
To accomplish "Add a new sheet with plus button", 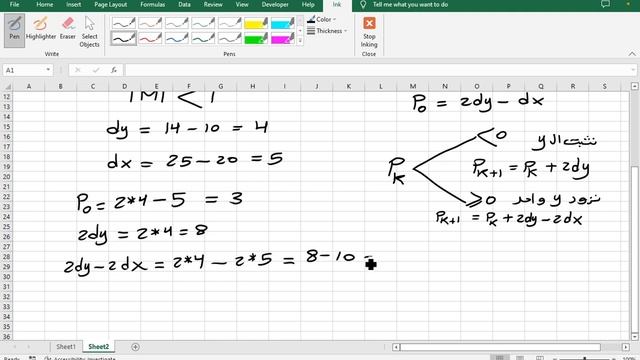I will 136,347.
